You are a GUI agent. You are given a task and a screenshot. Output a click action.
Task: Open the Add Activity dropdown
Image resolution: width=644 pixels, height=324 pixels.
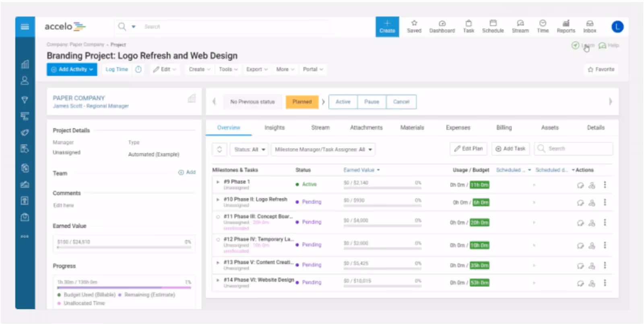tap(72, 69)
